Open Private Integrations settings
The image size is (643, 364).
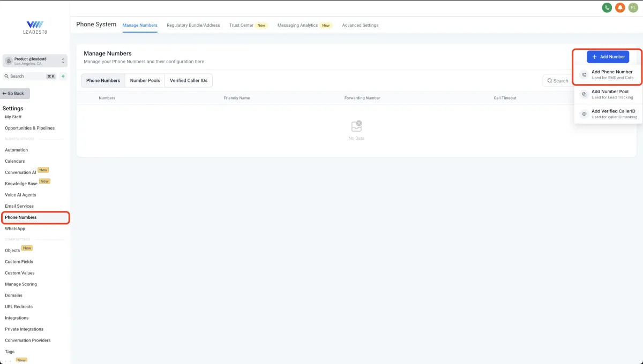coord(24,329)
